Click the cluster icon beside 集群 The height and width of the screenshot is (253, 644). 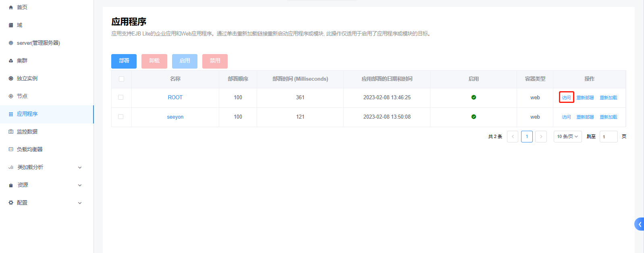point(11,61)
